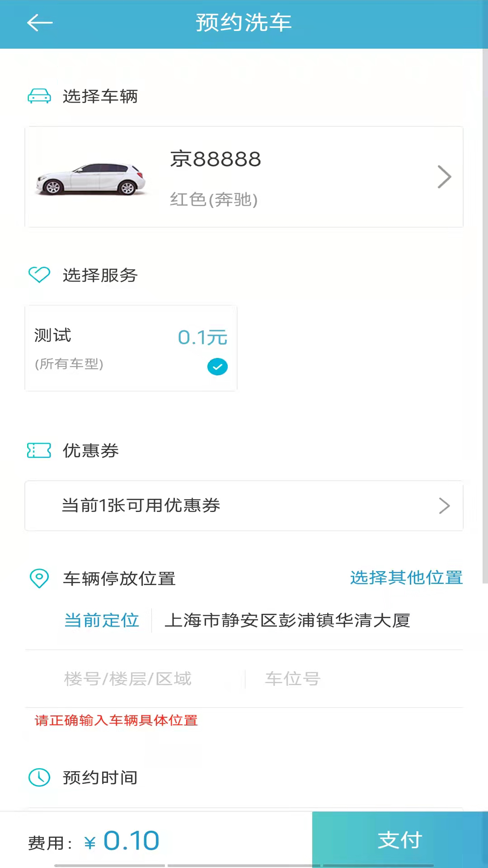
Task: Tap the location pin icon
Action: (39, 578)
